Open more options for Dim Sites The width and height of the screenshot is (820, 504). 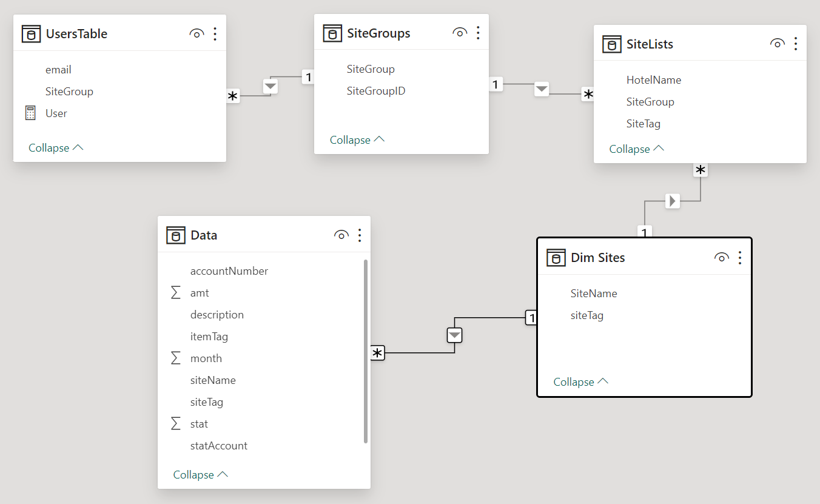click(x=740, y=258)
